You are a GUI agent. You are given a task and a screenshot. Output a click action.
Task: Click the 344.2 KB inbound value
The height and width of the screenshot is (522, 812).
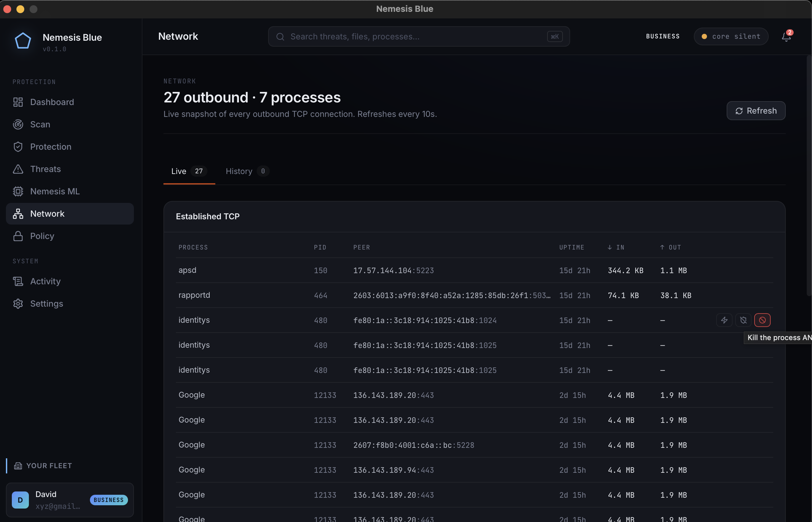tap(626, 271)
